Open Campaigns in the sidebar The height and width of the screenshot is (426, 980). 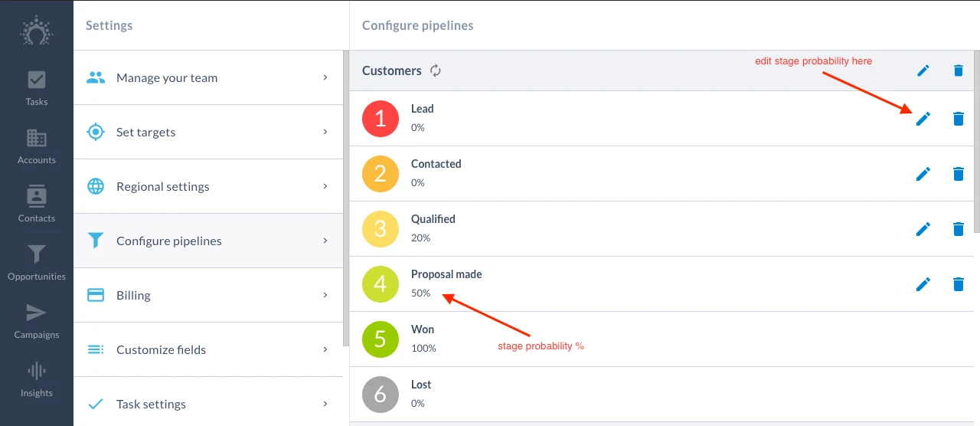tap(37, 321)
